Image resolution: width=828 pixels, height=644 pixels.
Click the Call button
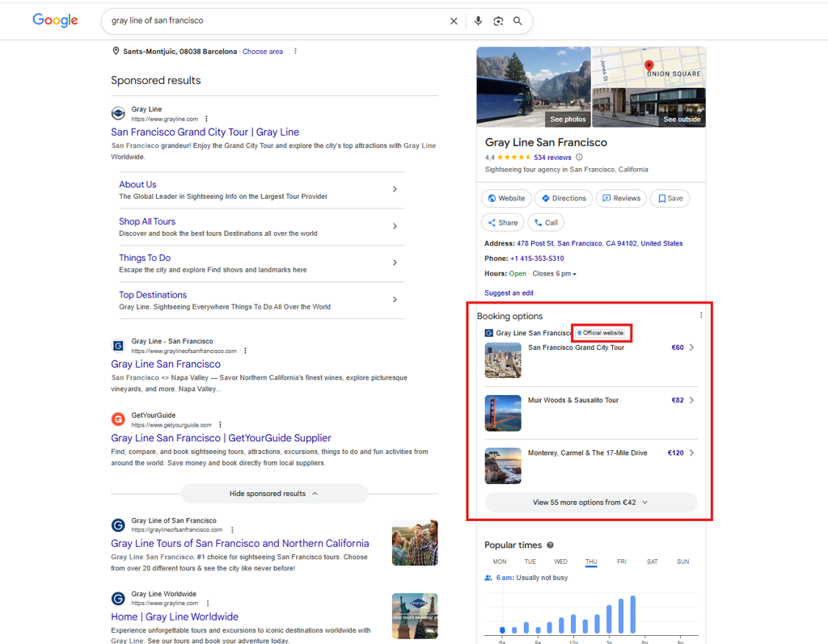(x=546, y=223)
